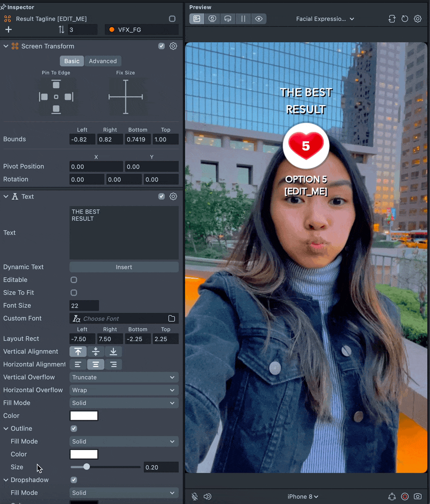Open the Vertical Overflow Truncate dropdown
The image size is (430, 504).
pos(124,377)
